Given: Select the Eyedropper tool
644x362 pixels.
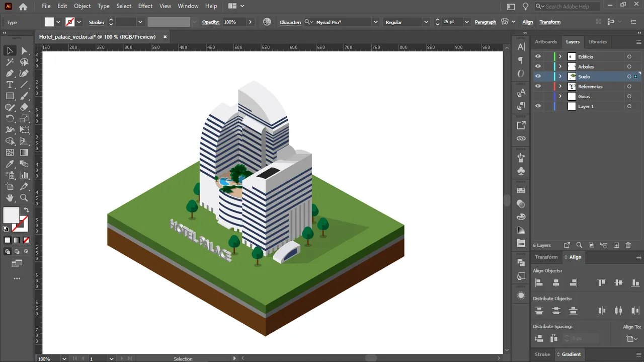Looking at the screenshot, I should [x=10, y=164].
